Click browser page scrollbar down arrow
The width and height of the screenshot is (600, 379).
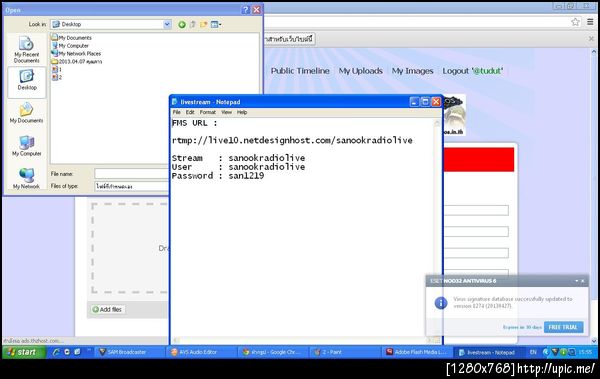coord(593,340)
